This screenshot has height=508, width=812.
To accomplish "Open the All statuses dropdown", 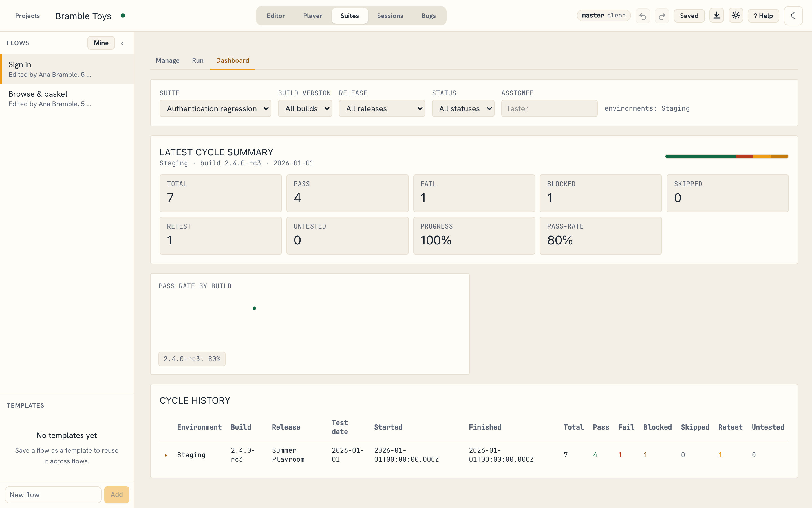I will click(x=463, y=109).
